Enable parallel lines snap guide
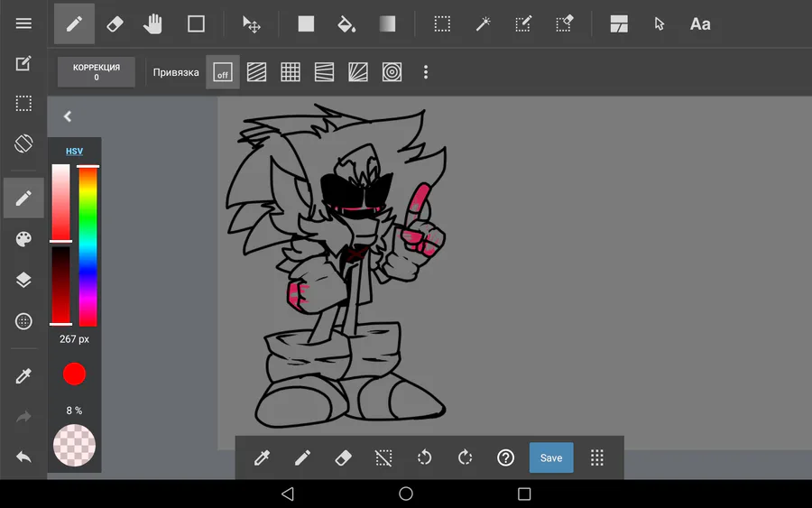Viewport: 812px width, 508px height. (256, 72)
